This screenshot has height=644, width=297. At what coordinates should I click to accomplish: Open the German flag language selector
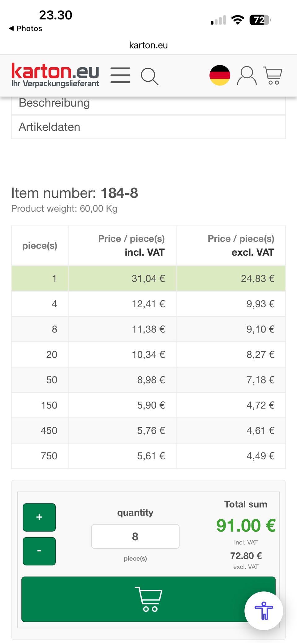220,75
